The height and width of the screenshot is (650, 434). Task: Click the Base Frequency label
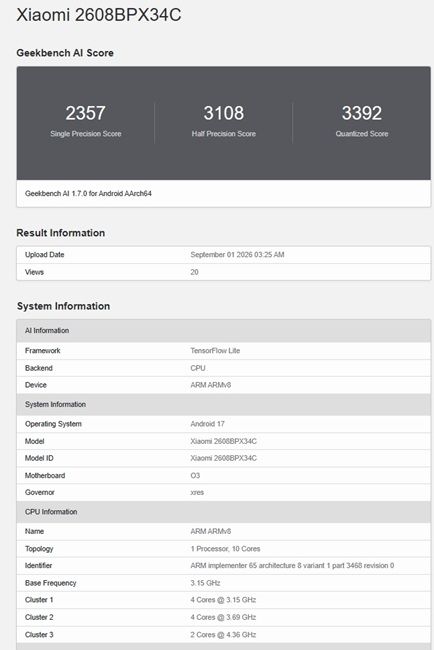pyautogui.click(x=51, y=583)
